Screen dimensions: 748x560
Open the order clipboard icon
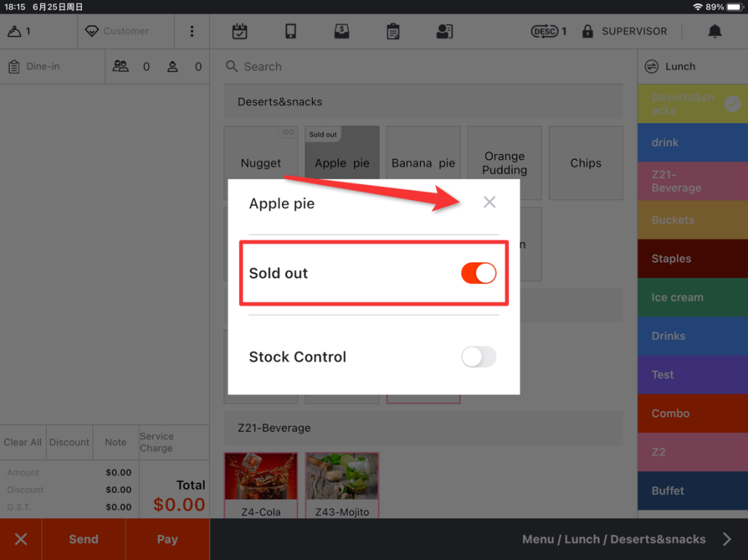point(393,31)
